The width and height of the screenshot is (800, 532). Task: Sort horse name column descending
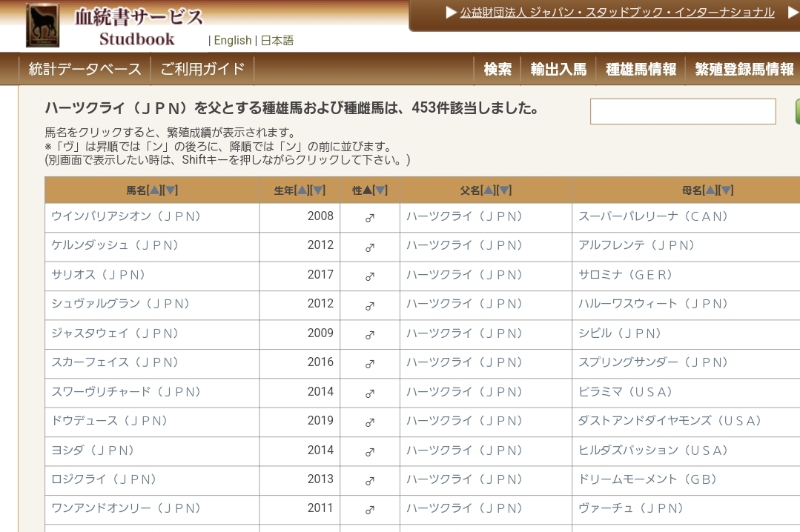171,190
